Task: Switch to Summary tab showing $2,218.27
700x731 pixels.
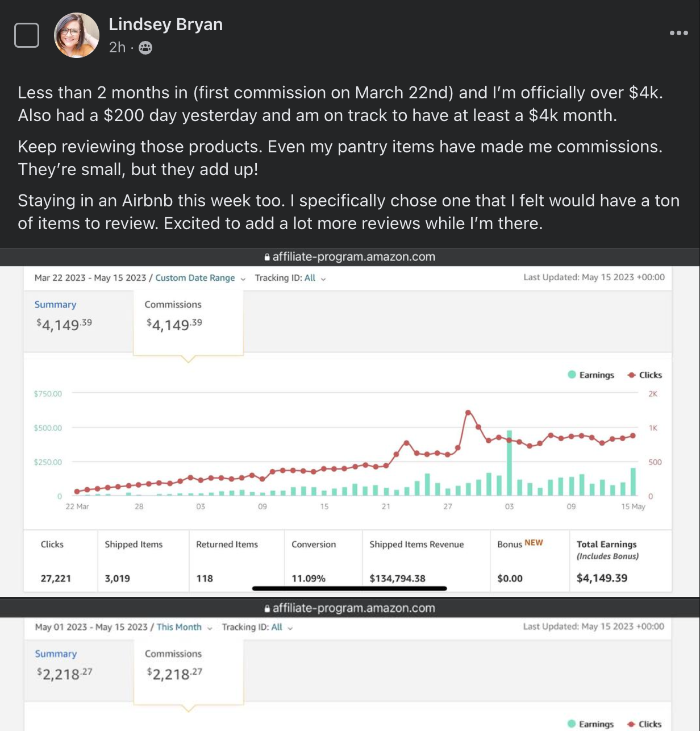Action: 56,654
